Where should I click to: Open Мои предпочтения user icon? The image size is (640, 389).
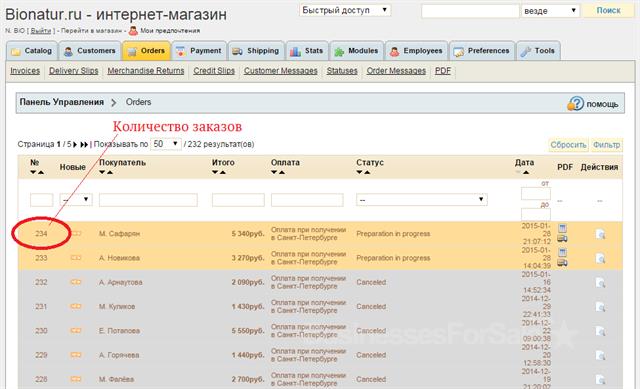click(133, 30)
